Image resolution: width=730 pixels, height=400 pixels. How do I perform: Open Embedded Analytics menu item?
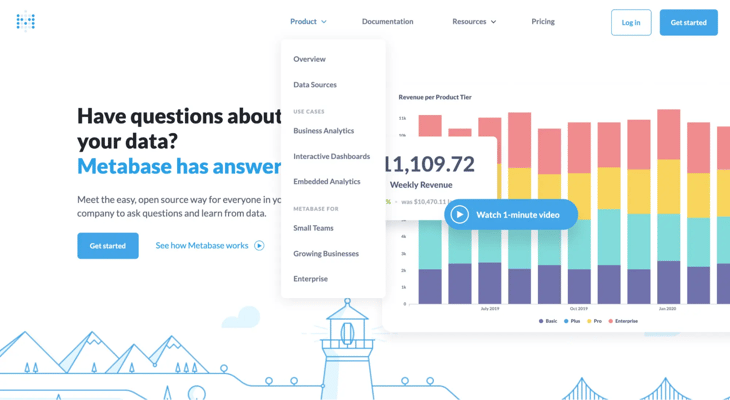(326, 182)
